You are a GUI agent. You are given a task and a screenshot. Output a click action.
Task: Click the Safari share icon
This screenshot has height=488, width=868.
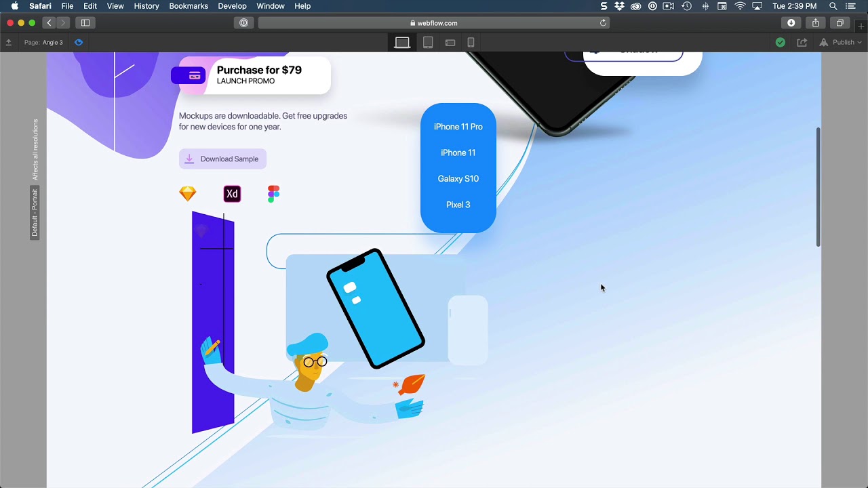(816, 22)
